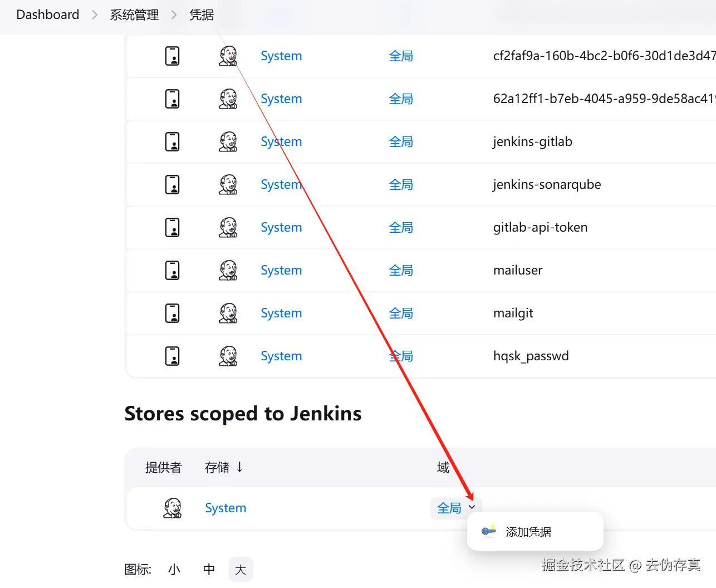Click credential type icon in 62a12ff1 row
Image resolution: width=716 pixels, height=588 pixels.
[173, 99]
